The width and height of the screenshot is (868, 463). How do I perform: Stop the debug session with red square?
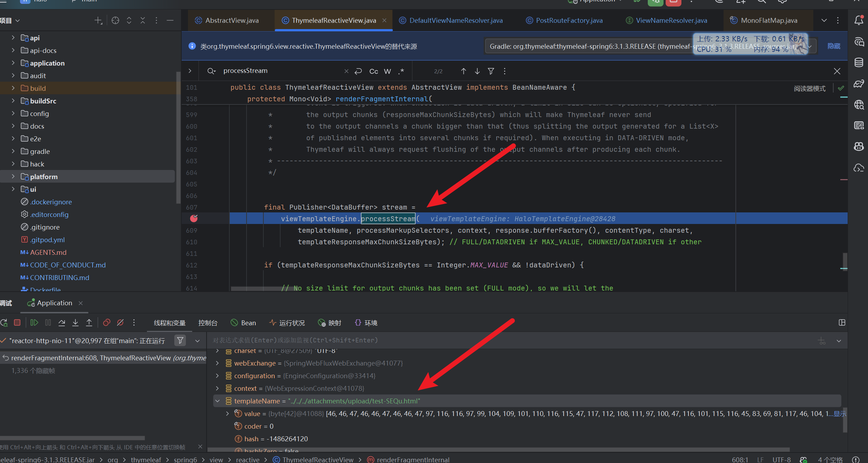[x=17, y=322]
